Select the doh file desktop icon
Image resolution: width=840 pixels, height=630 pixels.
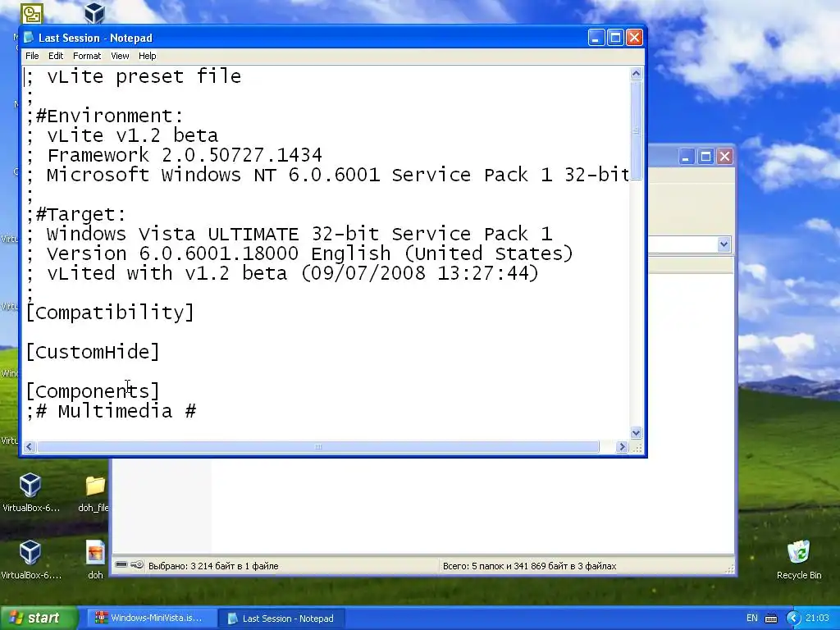point(95,559)
